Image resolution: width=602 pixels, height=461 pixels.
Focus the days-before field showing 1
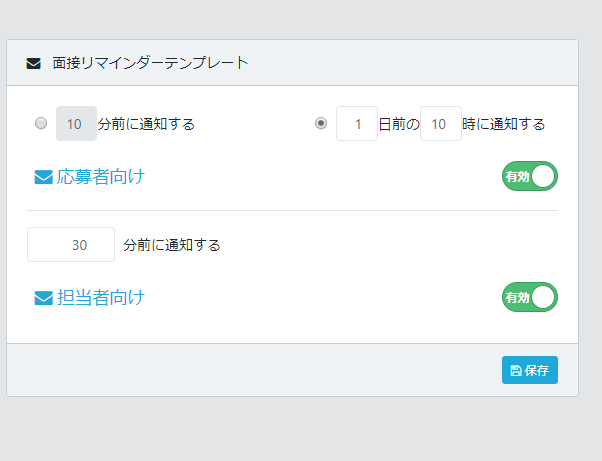tap(357, 124)
